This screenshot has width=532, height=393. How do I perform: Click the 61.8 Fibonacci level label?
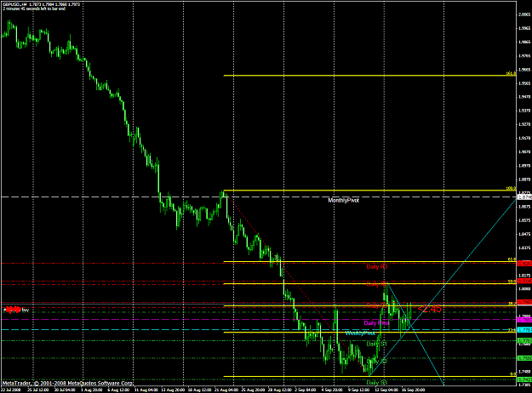click(x=512, y=259)
